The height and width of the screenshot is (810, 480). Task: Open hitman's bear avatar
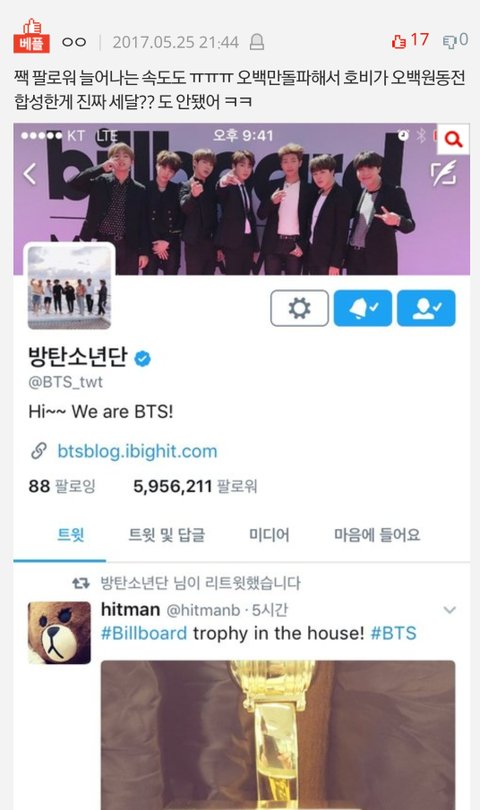pyautogui.click(x=59, y=633)
